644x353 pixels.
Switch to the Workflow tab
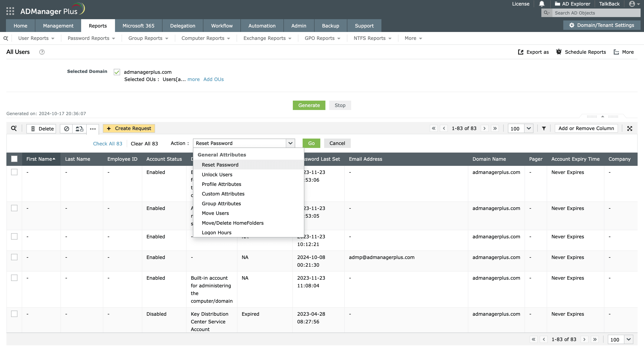pyautogui.click(x=221, y=26)
